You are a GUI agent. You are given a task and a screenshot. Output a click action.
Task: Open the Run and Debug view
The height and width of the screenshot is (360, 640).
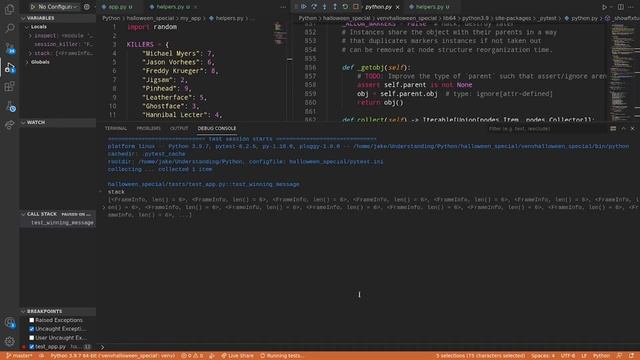pos(9,68)
